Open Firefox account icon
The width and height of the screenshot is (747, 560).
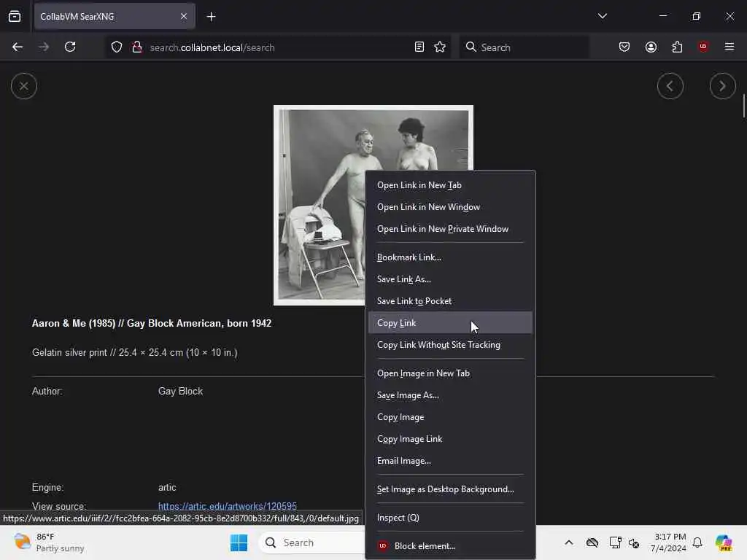[x=651, y=47]
